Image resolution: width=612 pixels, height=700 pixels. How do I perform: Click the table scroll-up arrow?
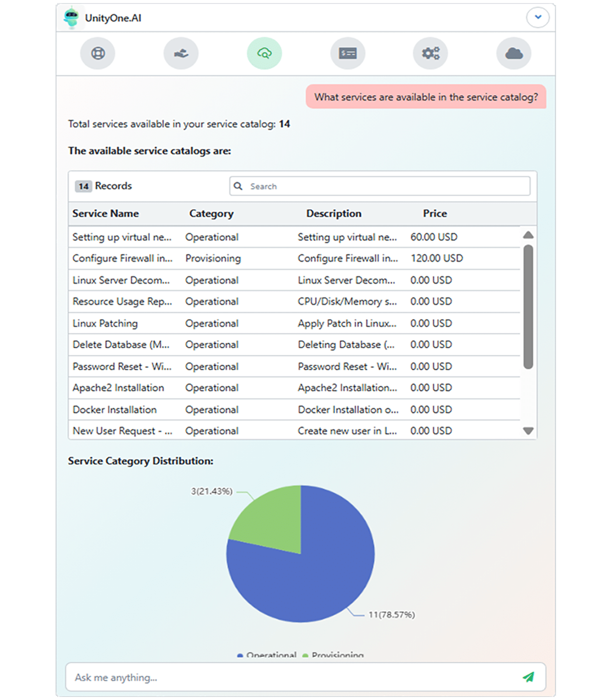528,235
